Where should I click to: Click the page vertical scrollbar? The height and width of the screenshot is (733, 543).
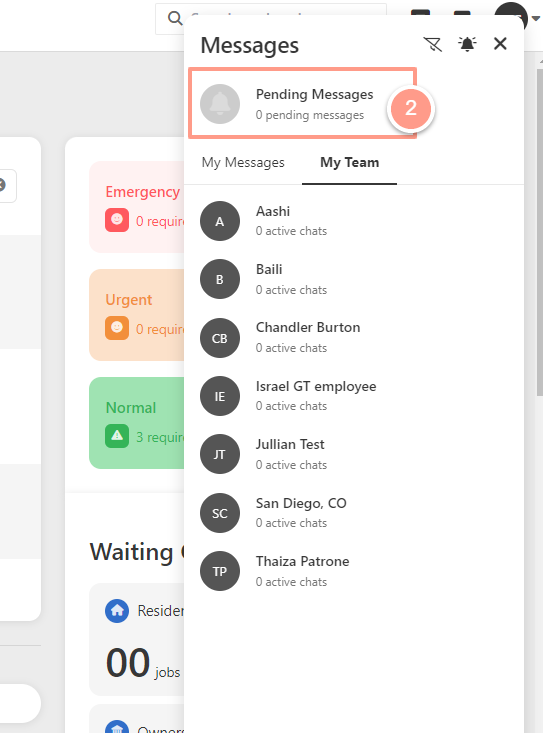pyautogui.click(x=540, y=232)
